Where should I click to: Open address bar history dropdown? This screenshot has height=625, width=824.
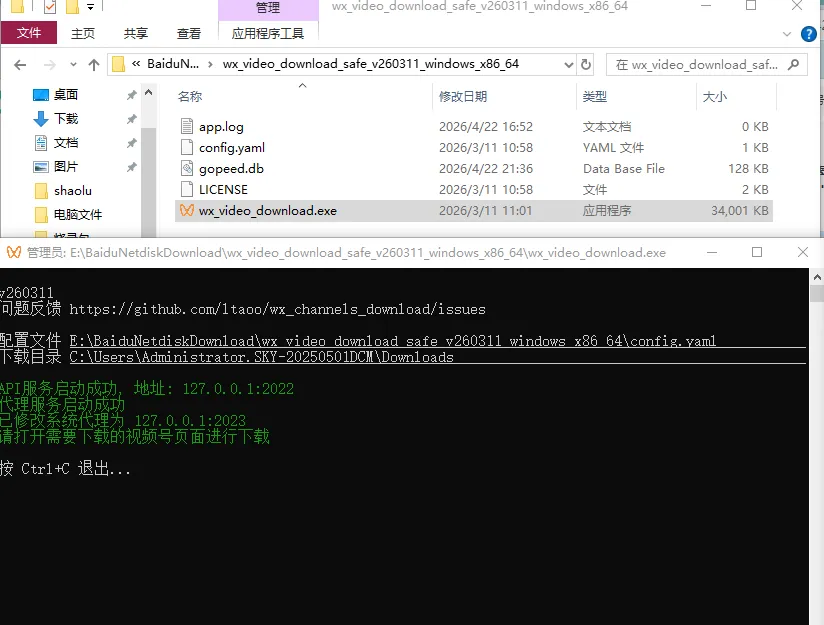coord(569,65)
